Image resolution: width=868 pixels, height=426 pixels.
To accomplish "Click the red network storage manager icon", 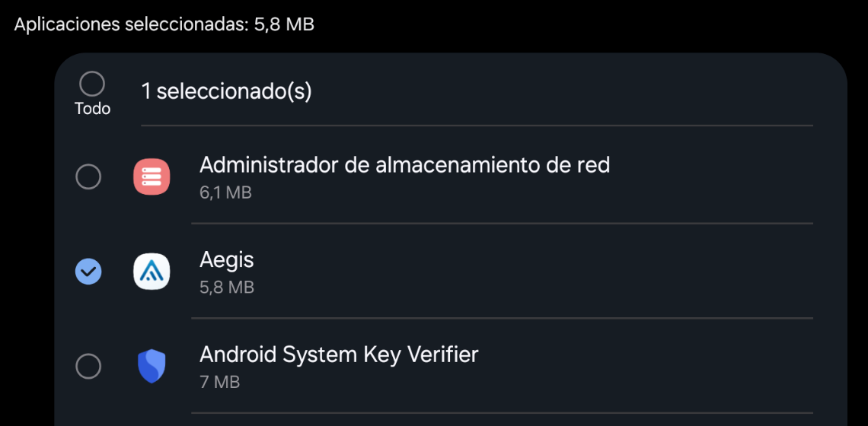I will click(x=152, y=177).
